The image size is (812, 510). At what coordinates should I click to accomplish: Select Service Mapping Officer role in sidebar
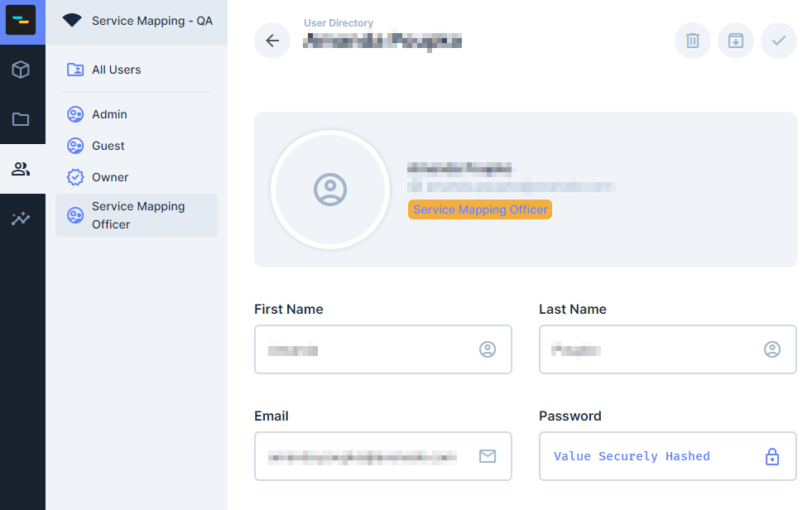coord(137,215)
